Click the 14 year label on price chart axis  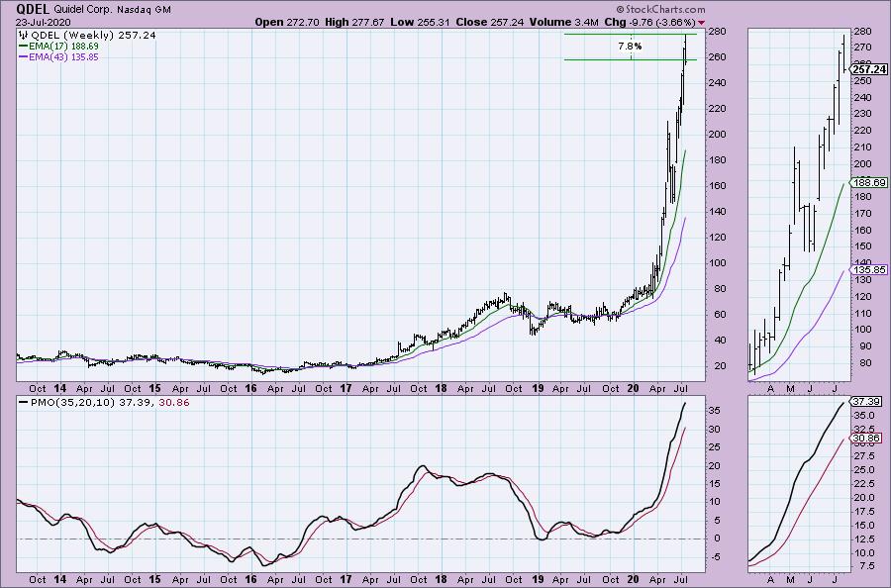pos(59,389)
